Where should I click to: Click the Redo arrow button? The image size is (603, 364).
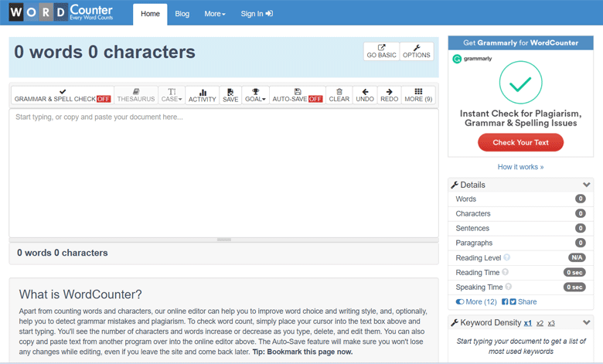(389, 95)
